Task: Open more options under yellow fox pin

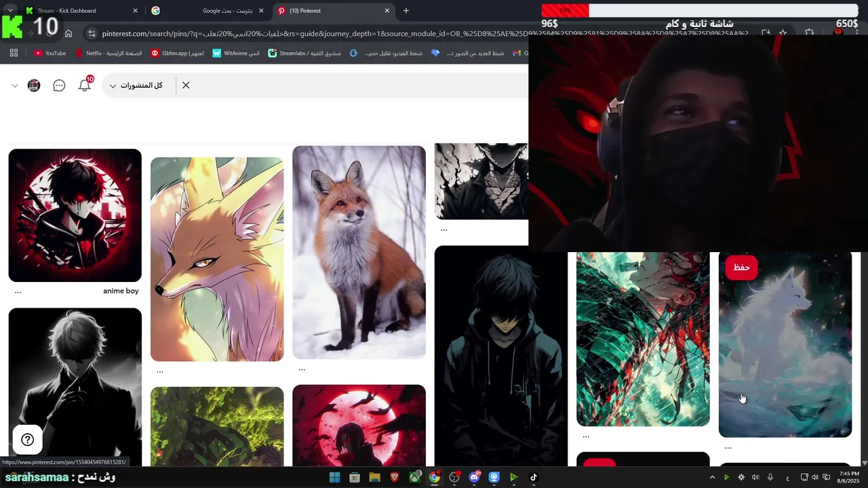Action: 160,371
